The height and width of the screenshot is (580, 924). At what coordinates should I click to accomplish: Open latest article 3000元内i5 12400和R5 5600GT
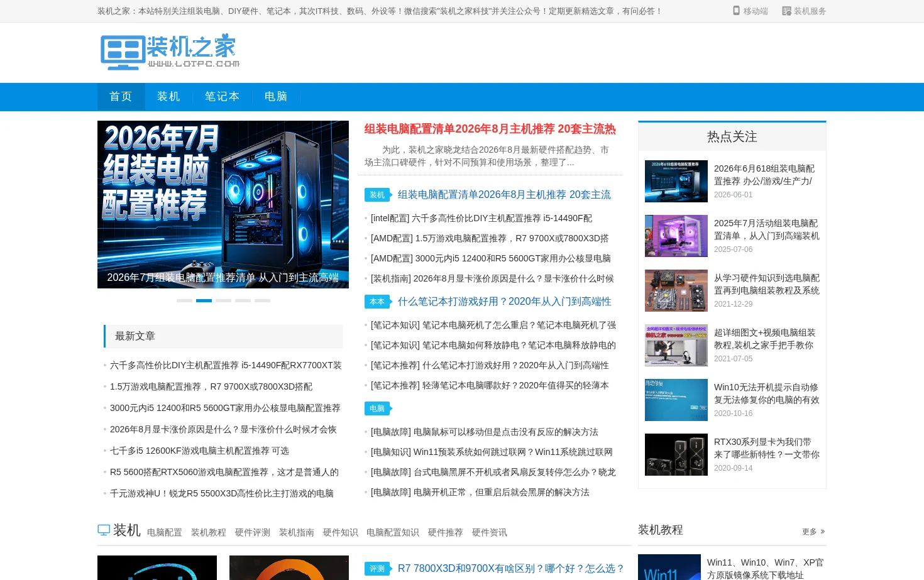coord(225,408)
